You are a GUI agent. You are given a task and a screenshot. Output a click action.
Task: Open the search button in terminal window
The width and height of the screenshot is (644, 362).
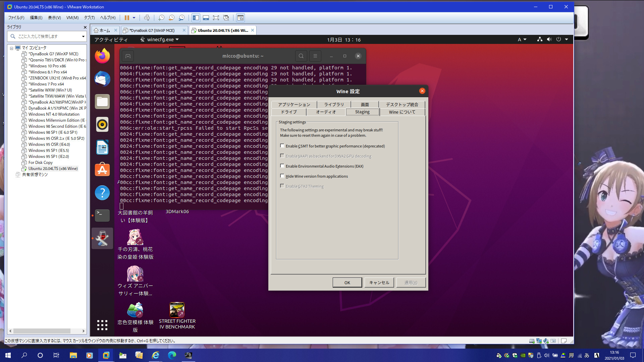point(301,56)
